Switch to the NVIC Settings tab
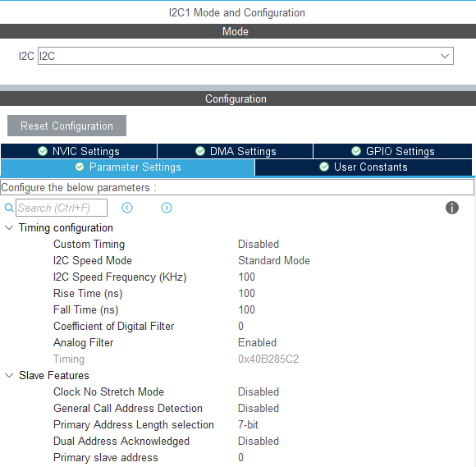 click(79, 151)
